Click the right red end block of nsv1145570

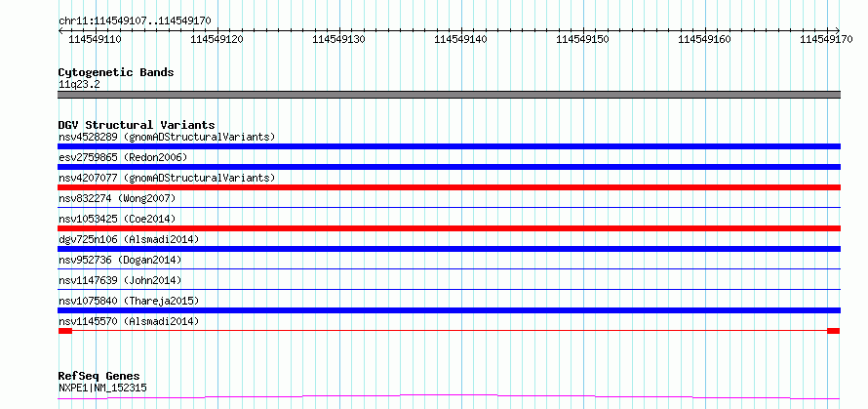click(x=834, y=331)
